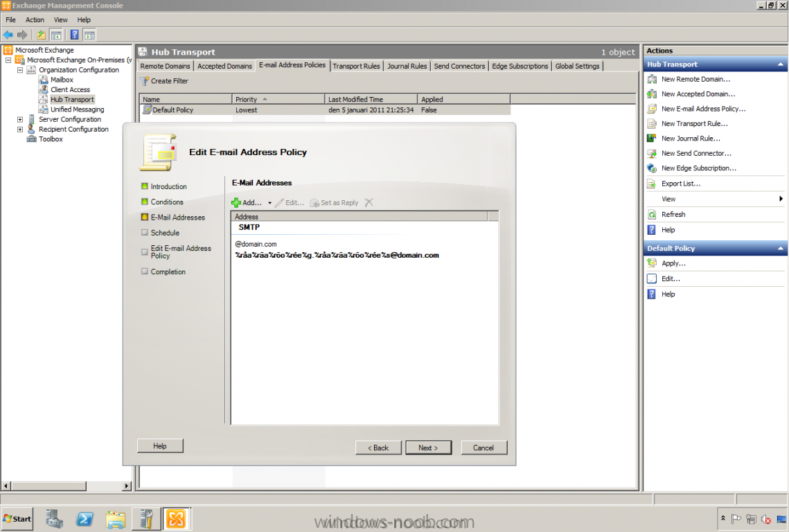The width and height of the screenshot is (789, 532).
Task: Click the Forward arrow toolbar icon
Action: click(22, 35)
